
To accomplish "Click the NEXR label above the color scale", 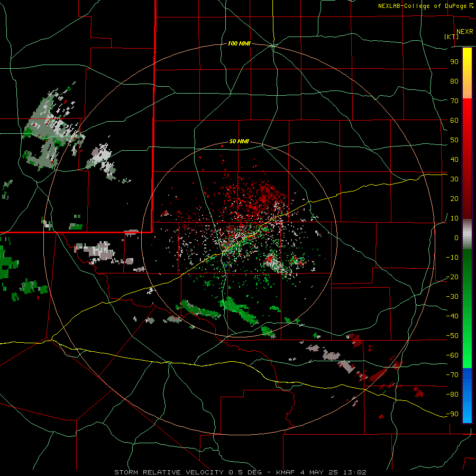I will click(x=464, y=32).
